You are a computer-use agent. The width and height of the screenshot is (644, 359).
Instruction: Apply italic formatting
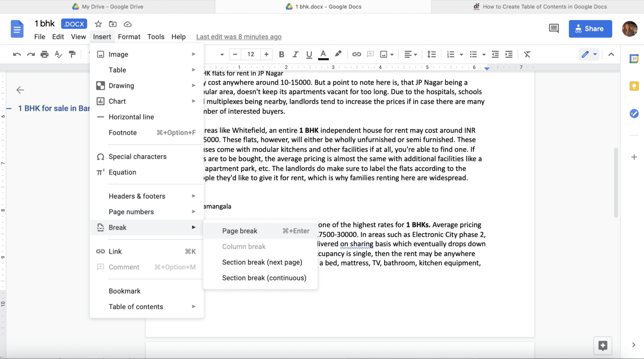coord(295,54)
